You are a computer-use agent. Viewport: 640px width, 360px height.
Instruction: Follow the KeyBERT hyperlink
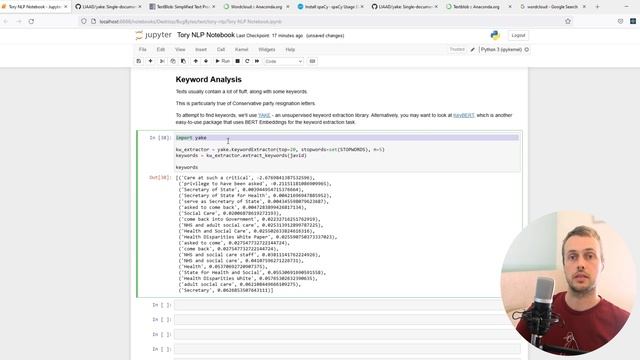click(x=464, y=116)
